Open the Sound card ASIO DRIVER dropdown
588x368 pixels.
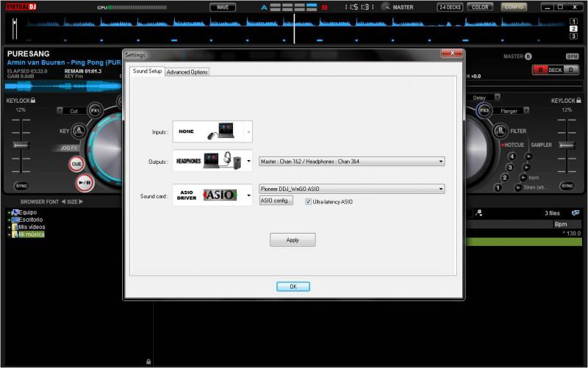[x=212, y=195]
